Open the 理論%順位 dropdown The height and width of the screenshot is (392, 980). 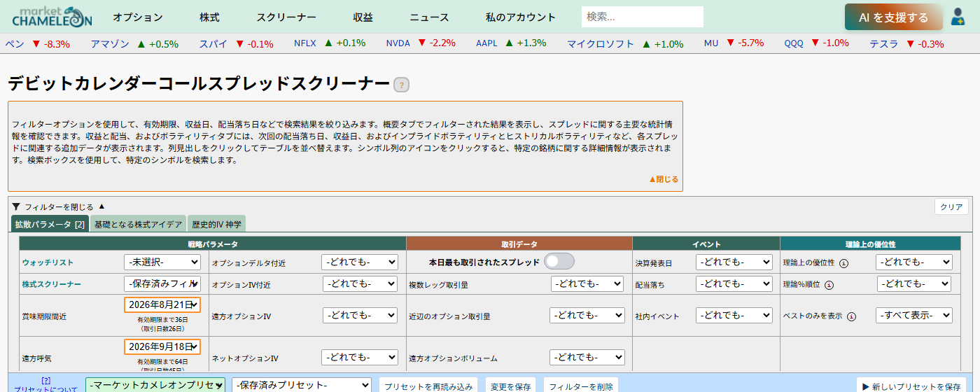click(x=914, y=283)
